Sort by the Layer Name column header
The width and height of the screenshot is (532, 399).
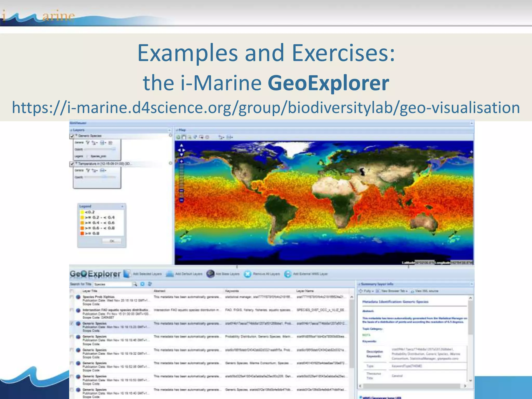tap(305, 291)
